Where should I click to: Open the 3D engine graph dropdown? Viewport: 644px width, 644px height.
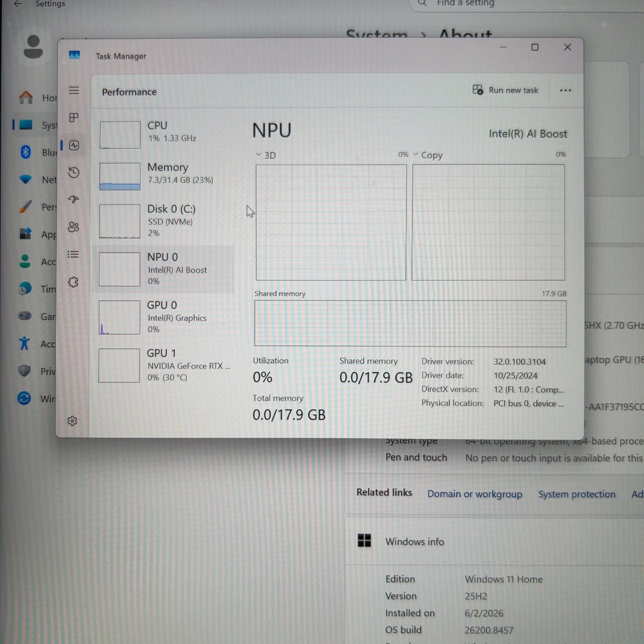pyautogui.click(x=266, y=155)
